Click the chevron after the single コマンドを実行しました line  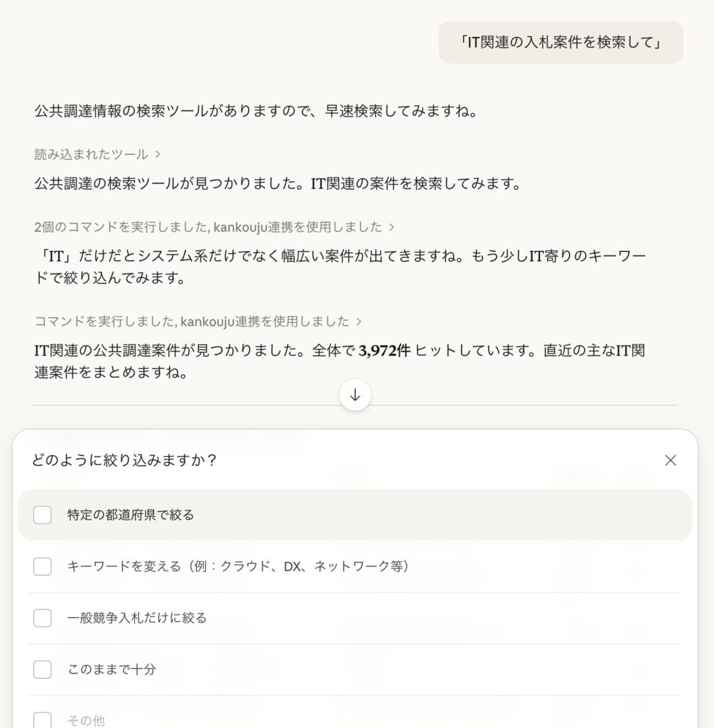[359, 322]
